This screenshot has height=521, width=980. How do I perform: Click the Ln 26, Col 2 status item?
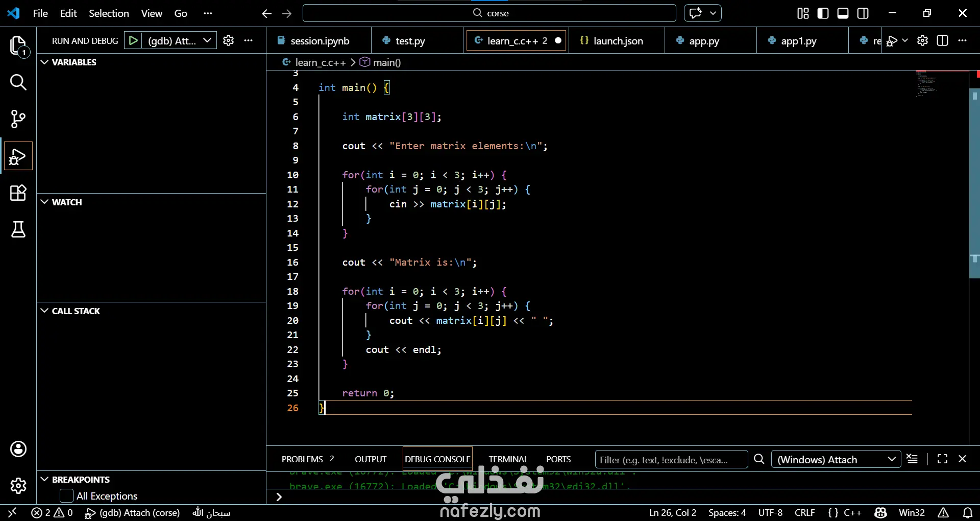coord(673,512)
